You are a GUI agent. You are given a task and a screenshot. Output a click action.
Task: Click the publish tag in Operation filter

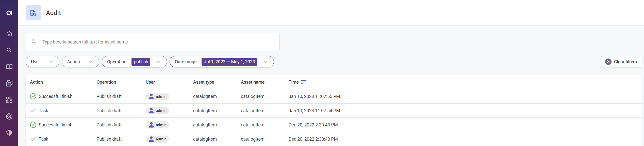pos(141,62)
